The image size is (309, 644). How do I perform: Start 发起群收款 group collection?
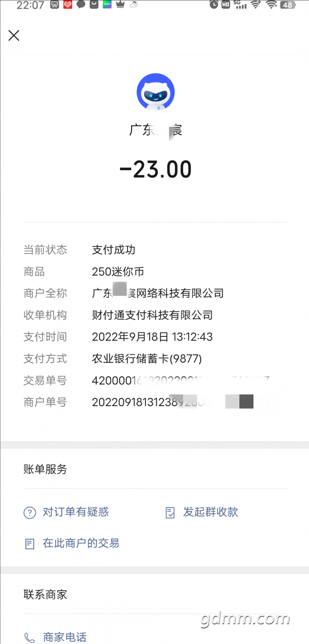tap(210, 512)
